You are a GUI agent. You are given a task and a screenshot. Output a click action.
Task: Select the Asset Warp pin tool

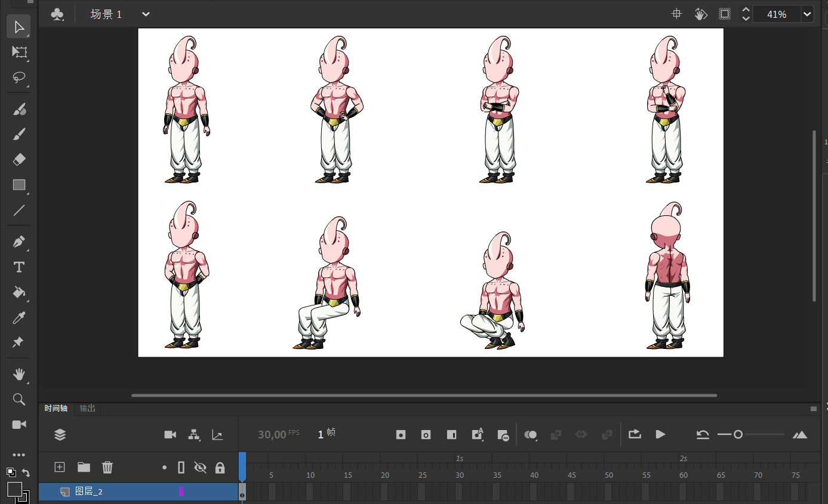coord(19,342)
